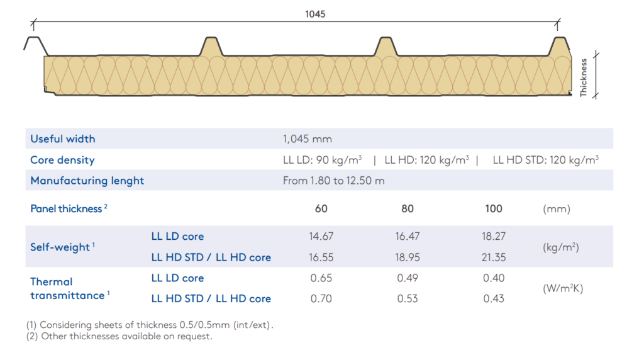Select the 60 panel thickness column header

[x=321, y=209]
